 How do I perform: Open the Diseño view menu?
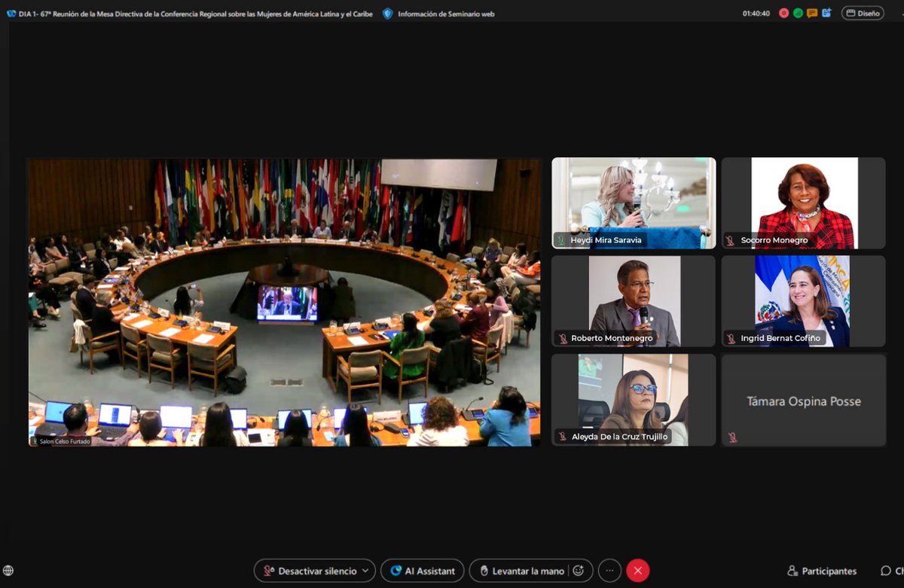864,13
